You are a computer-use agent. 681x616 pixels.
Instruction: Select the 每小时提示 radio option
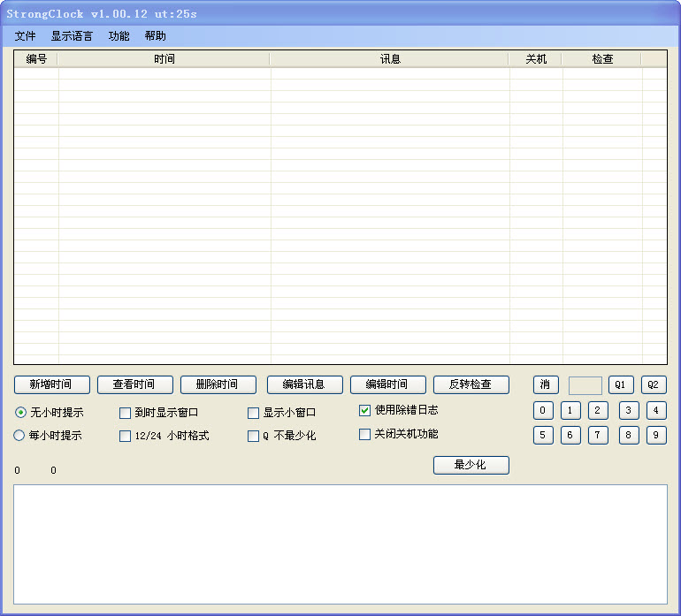tap(20, 436)
